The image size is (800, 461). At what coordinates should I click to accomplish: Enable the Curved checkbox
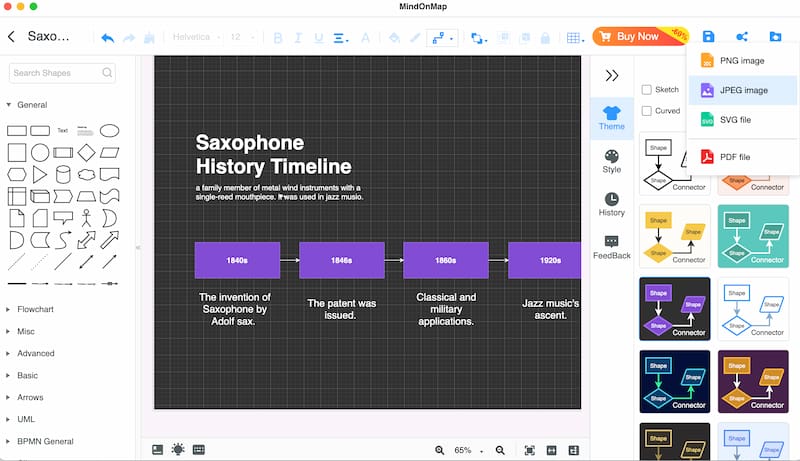(x=646, y=111)
